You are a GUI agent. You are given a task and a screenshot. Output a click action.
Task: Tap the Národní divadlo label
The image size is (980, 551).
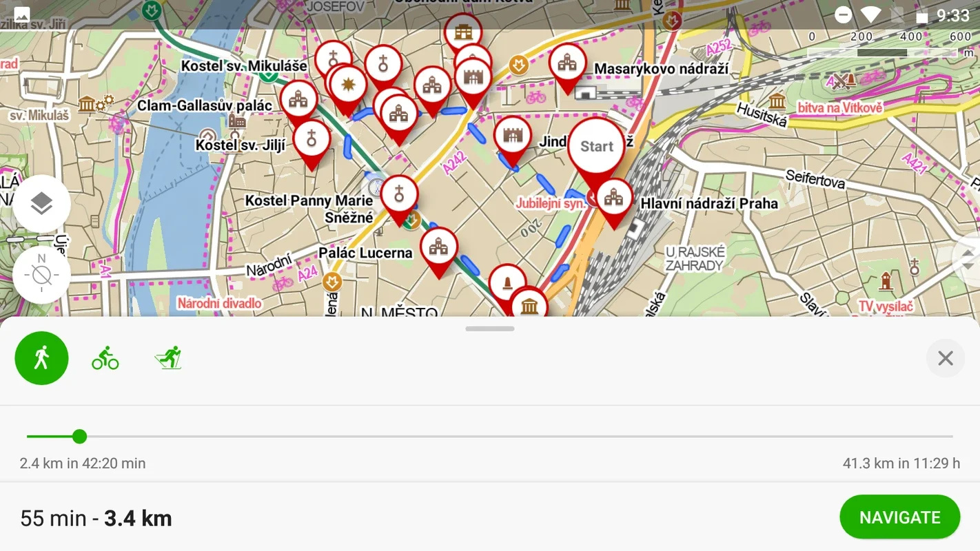tap(219, 303)
